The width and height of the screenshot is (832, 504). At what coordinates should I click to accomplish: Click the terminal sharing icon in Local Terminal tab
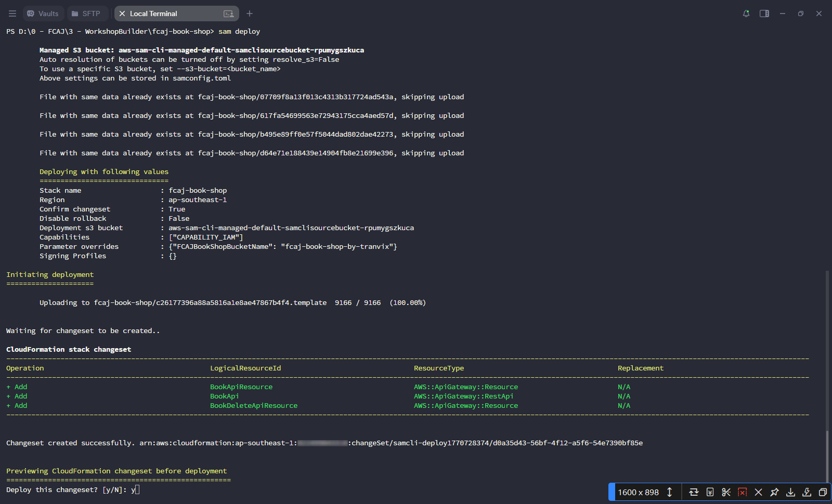(228, 14)
